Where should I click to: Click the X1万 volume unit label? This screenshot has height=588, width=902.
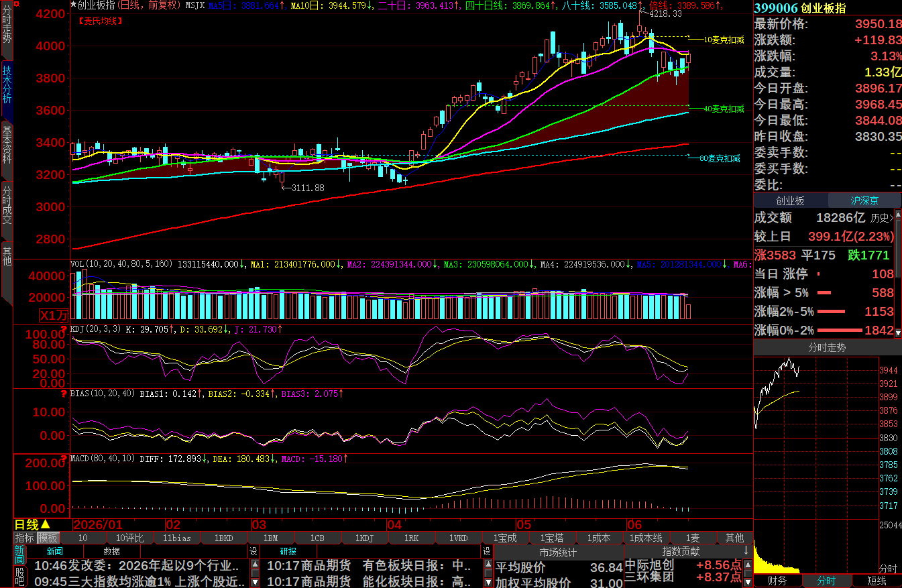pyautogui.click(x=54, y=315)
